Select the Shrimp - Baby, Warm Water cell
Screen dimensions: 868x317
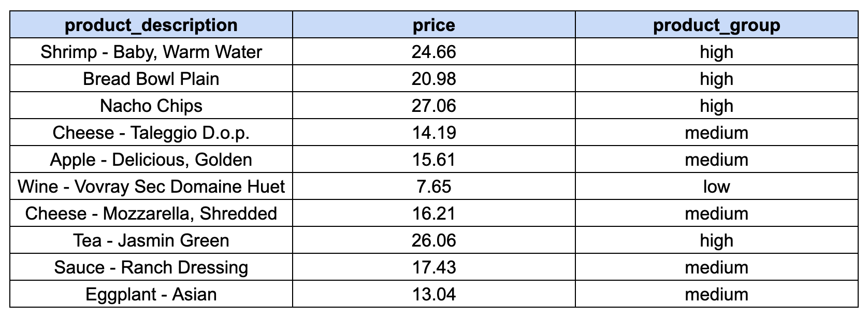point(151,52)
